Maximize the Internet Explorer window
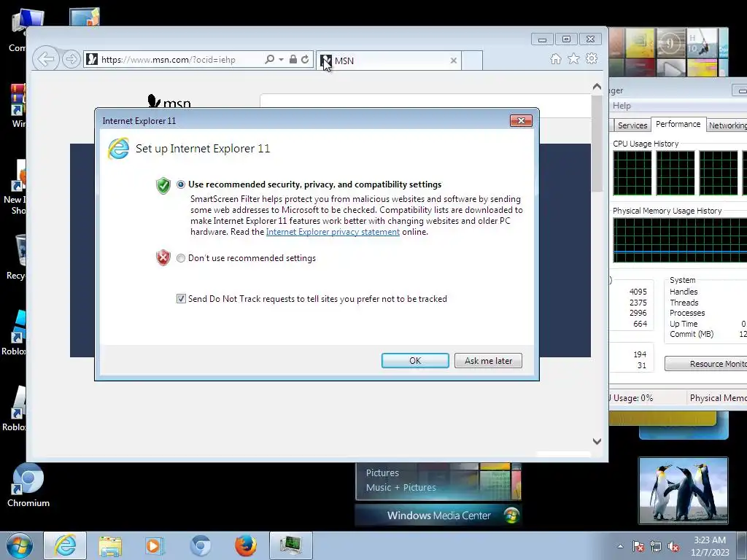The width and height of the screenshot is (747, 560). pos(566,39)
